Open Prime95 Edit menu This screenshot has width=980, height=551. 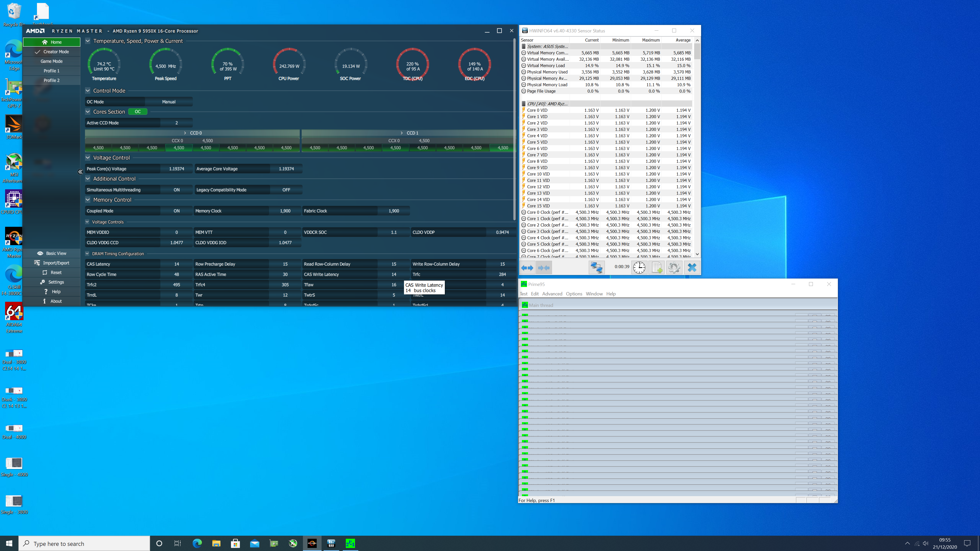(534, 294)
